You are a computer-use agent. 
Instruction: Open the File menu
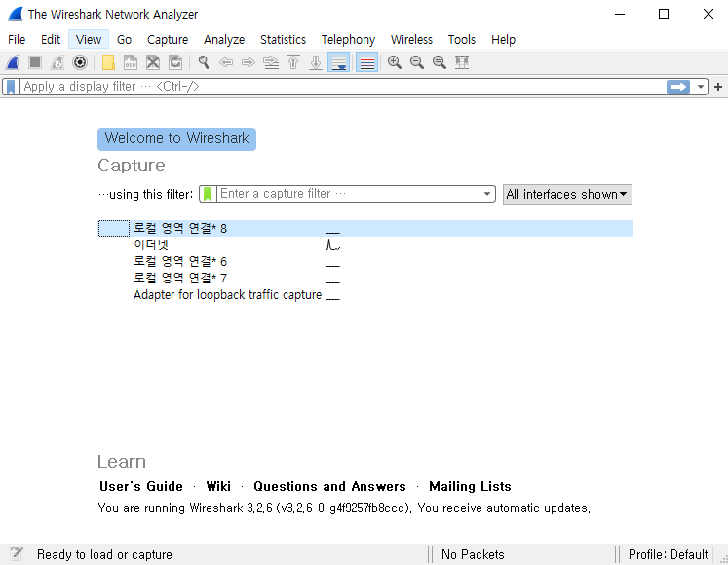coord(17,40)
